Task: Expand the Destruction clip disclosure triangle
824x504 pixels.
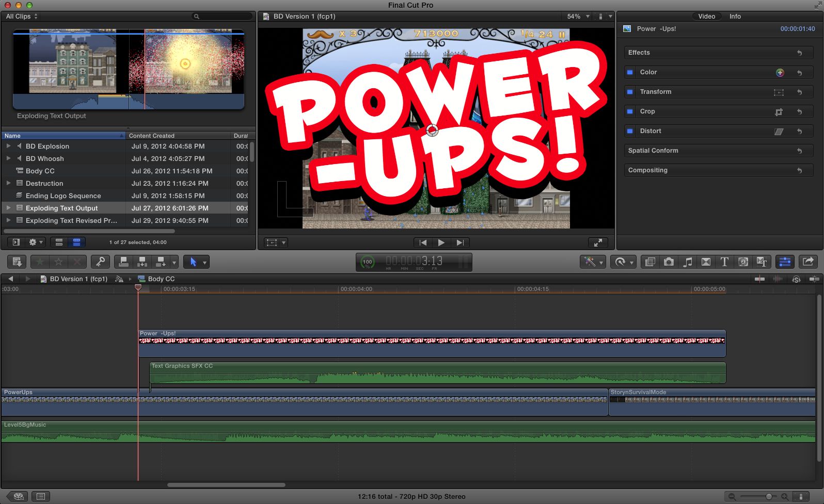Action: (x=8, y=183)
